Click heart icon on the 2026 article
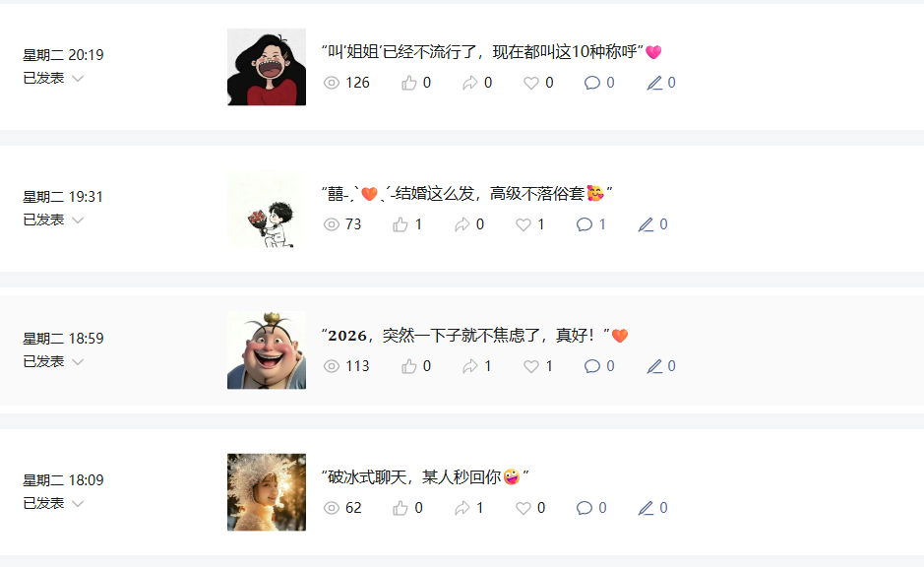 coord(531,366)
